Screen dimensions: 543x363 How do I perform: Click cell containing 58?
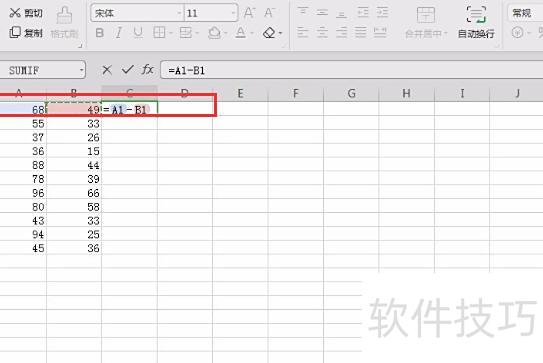(x=74, y=207)
